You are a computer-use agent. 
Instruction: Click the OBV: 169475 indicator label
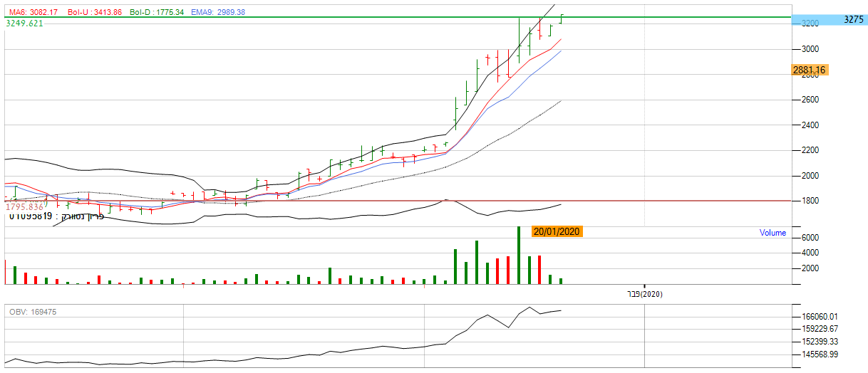coord(33,312)
